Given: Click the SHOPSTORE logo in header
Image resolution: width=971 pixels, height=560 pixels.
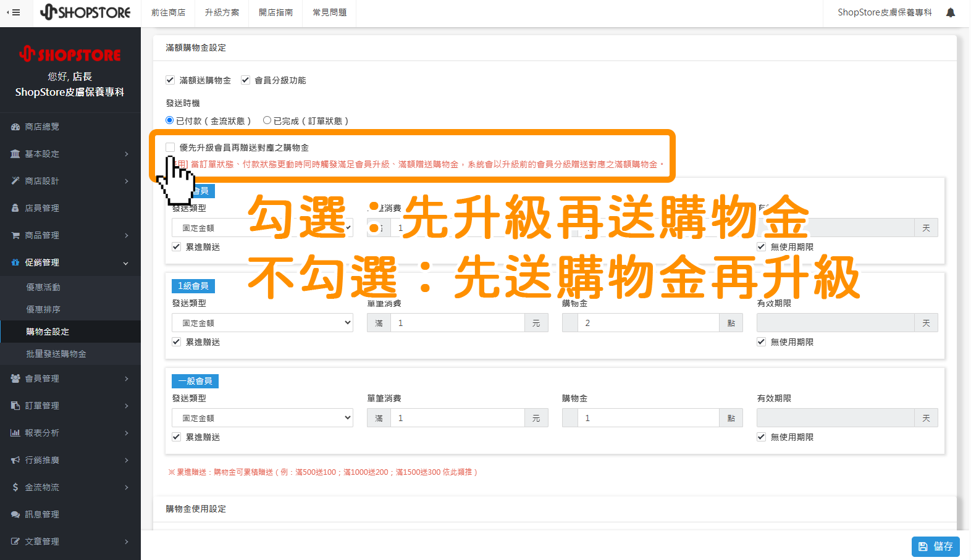Looking at the screenshot, I should pos(85,12).
